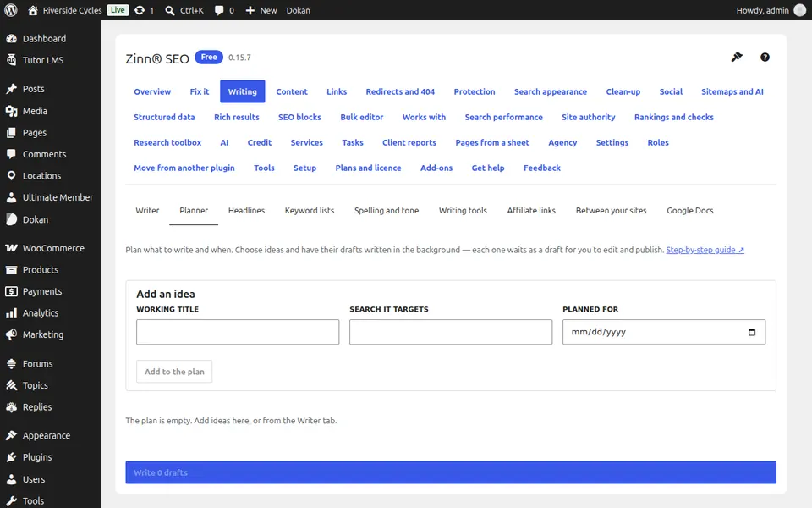Click the Add to the plan button

[174, 372]
